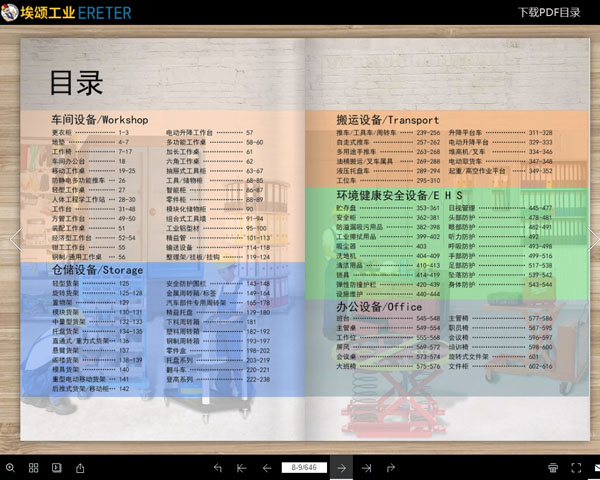Open the thumbnails grid view

click(x=33, y=467)
